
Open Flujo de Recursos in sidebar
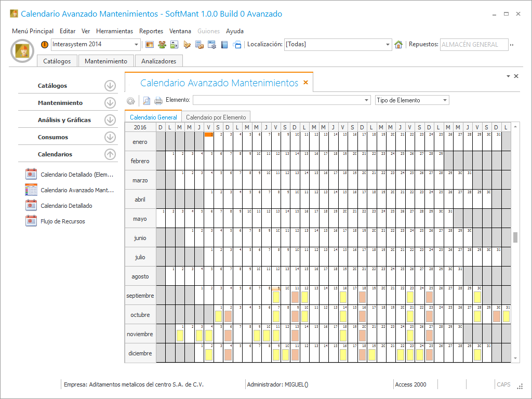62,221
